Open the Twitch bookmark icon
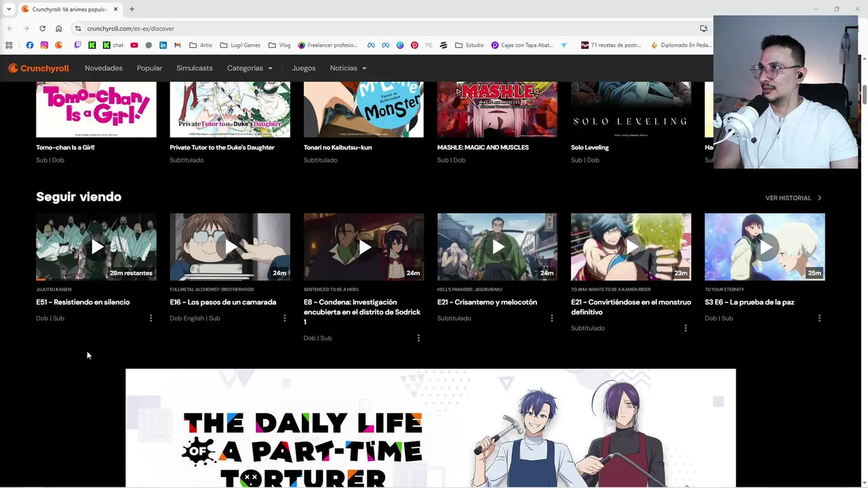Viewport: 868px width, 488px height. click(x=77, y=45)
